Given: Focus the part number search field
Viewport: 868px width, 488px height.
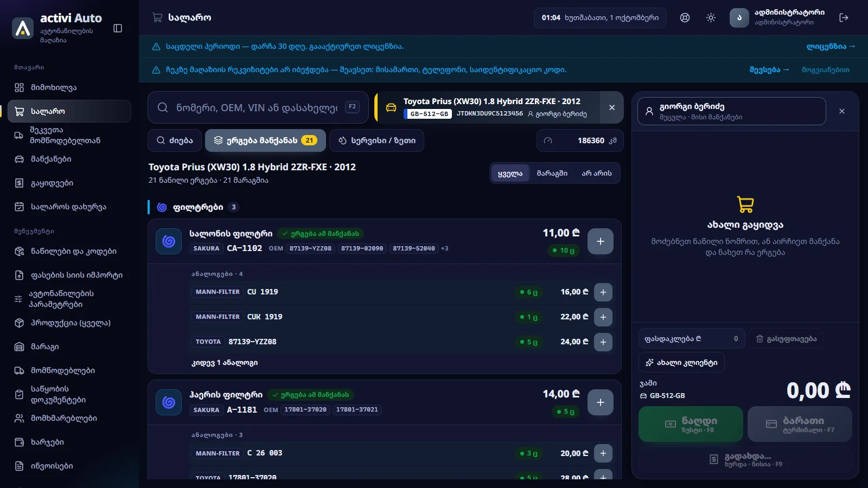Looking at the screenshot, I should tap(258, 107).
